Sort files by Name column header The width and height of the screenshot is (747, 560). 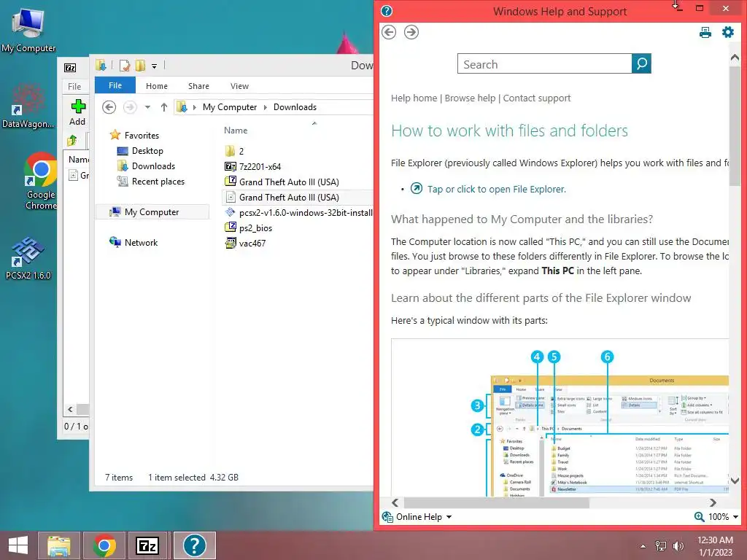(x=236, y=130)
